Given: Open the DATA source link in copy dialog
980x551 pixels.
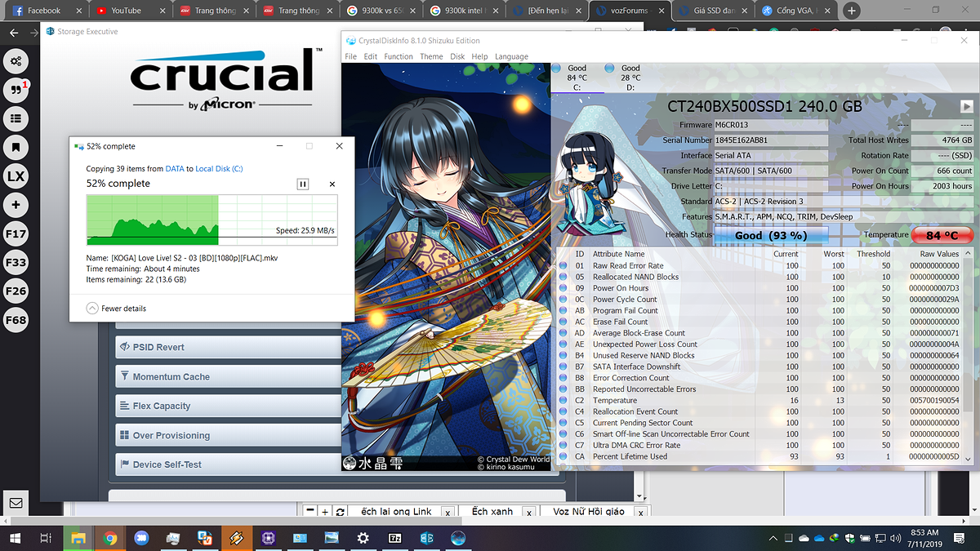Looking at the screenshot, I should [175, 169].
